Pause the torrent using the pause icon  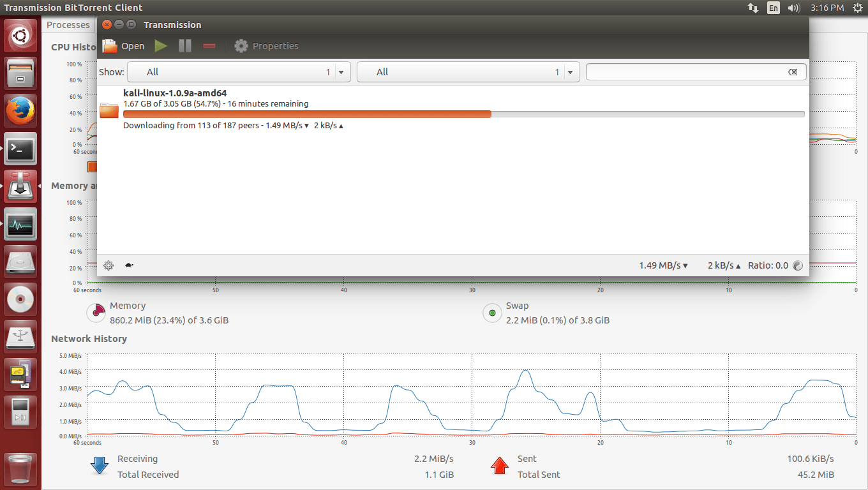point(185,46)
